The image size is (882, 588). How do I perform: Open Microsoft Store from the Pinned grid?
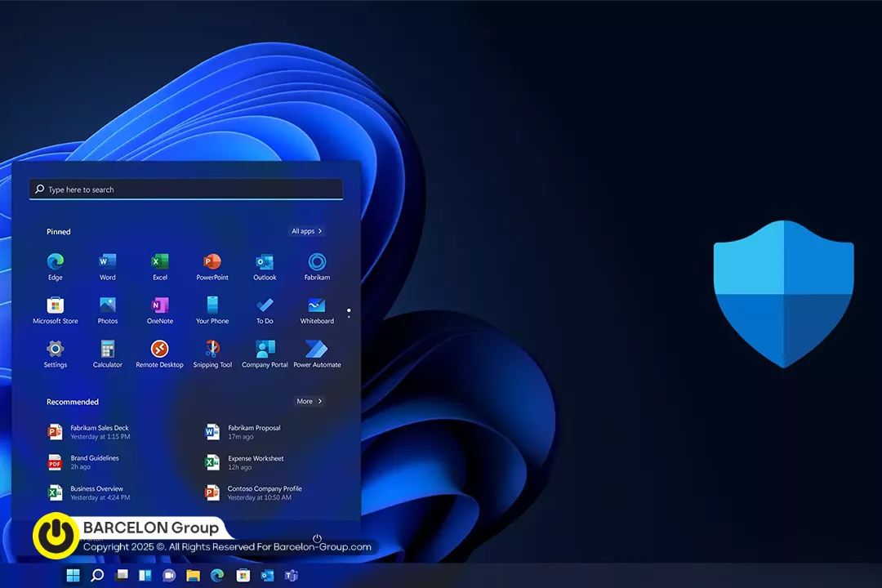56,310
